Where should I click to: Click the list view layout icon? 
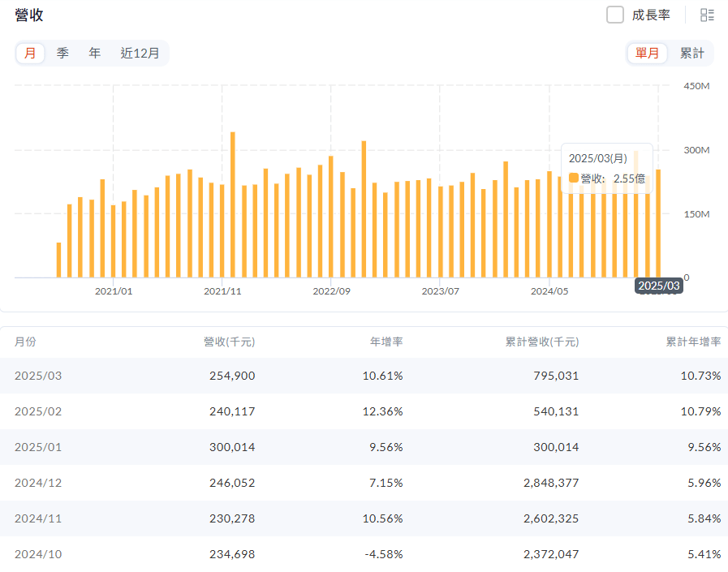click(x=707, y=15)
